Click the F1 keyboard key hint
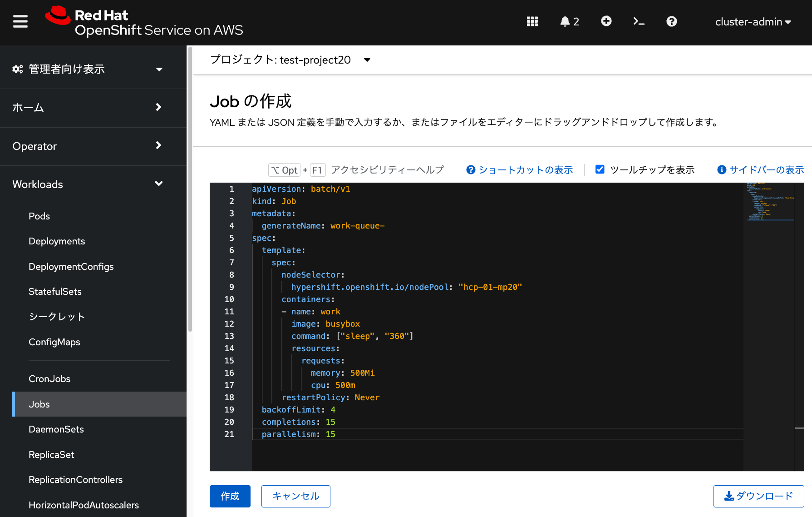Image resolution: width=812 pixels, height=517 pixels. (317, 170)
